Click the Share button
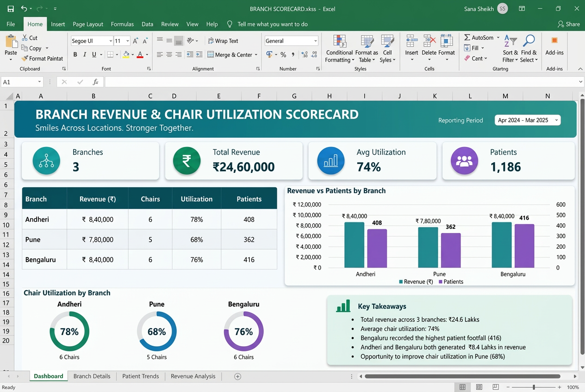 tap(569, 24)
